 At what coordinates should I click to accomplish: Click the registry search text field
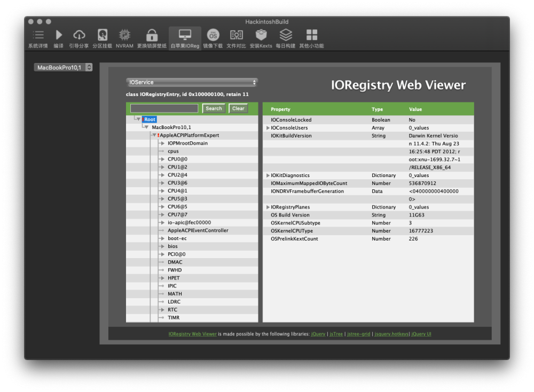164,109
